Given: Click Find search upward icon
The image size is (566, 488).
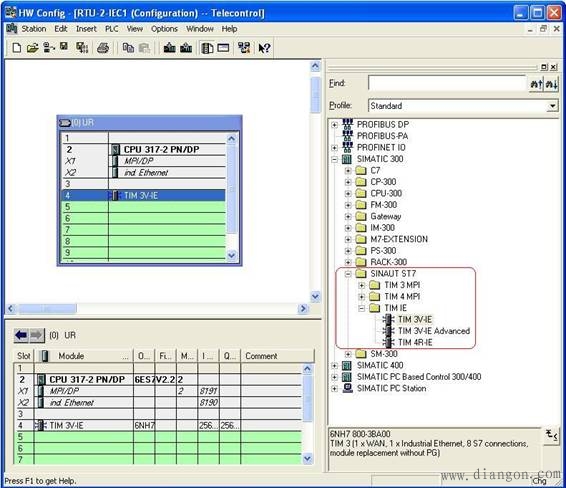Looking at the screenshot, I should [x=536, y=84].
